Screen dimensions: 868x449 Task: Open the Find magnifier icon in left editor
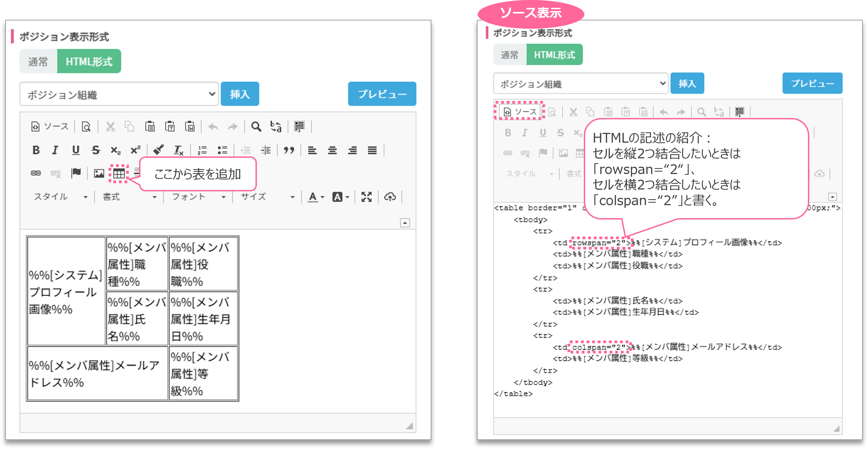(x=256, y=127)
